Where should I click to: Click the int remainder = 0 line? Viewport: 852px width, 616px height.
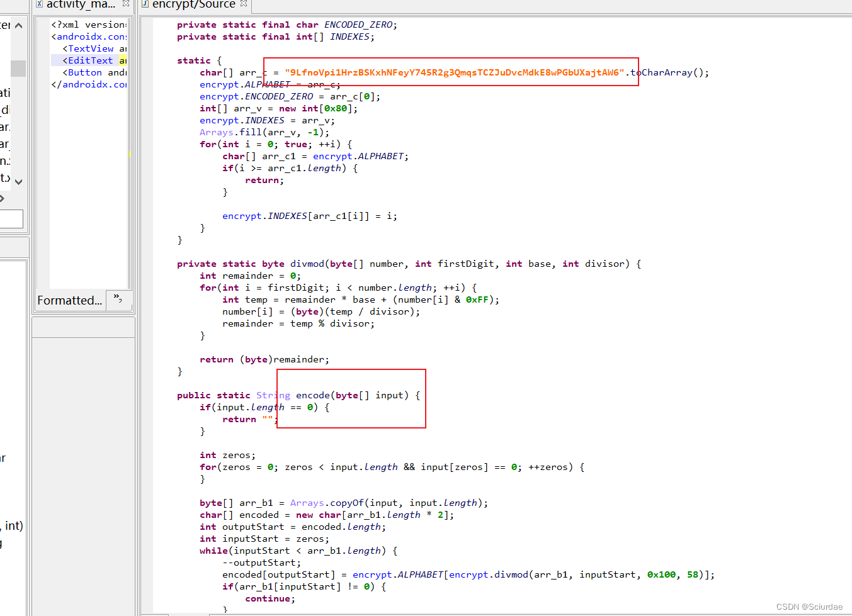point(250,276)
